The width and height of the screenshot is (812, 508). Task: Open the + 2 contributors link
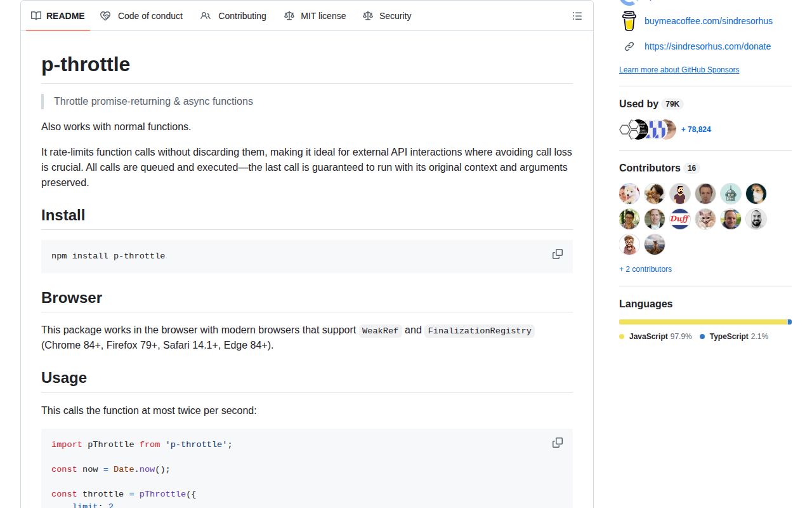point(645,269)
